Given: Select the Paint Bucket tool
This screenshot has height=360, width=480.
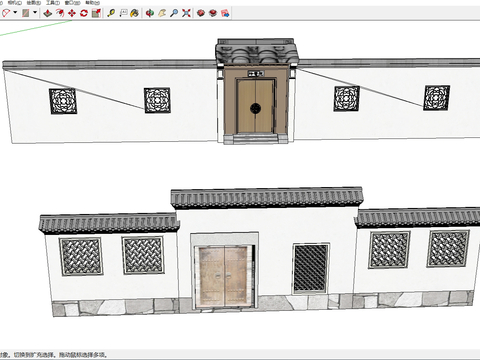Looking at the screenshot, I should point(135,13).
